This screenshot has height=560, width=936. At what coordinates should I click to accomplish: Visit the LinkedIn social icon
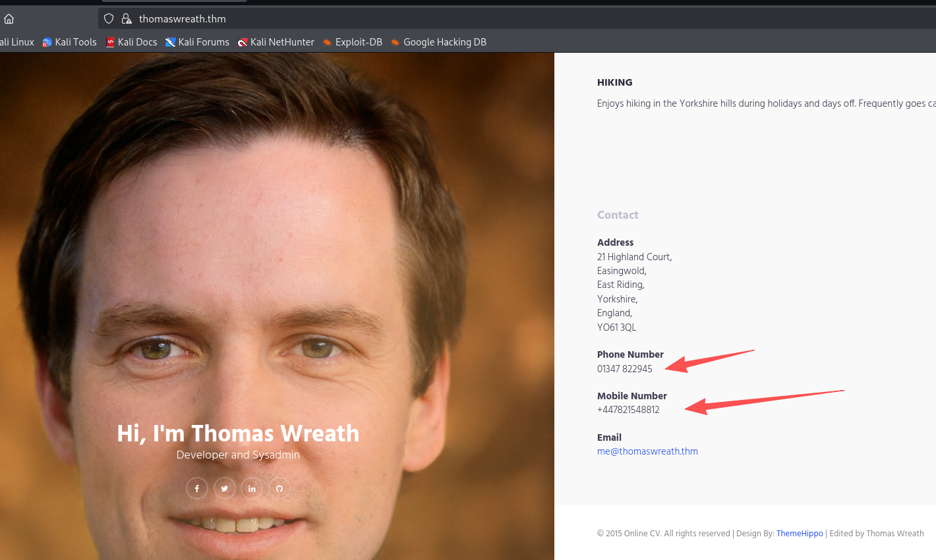click(x=252, y=488)
